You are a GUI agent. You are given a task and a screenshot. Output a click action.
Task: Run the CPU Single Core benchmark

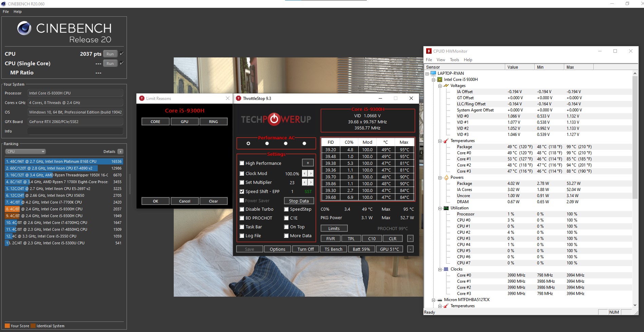[110, 63]
